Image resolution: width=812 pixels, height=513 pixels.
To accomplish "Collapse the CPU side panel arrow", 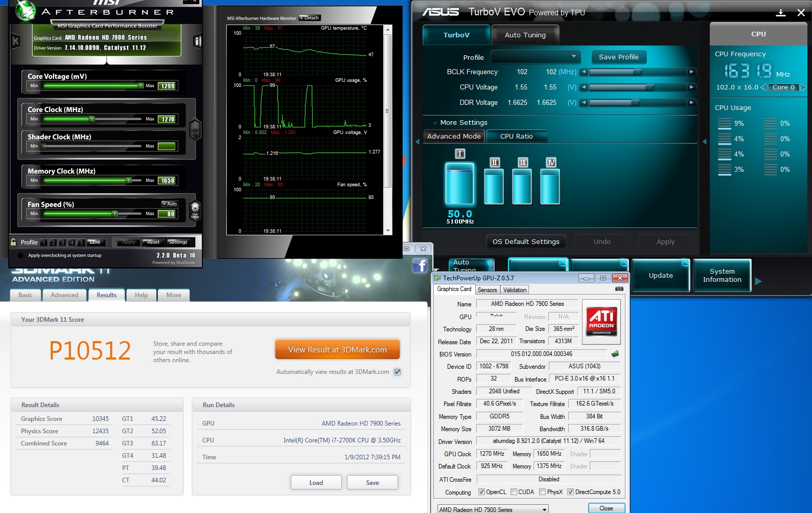I will tap(704, 142).
